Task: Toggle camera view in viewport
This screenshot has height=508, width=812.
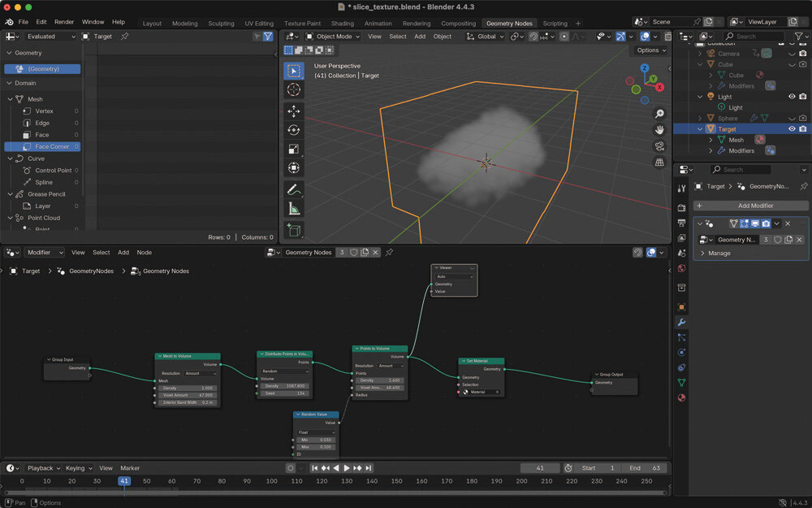Action: tap(660, 146)
